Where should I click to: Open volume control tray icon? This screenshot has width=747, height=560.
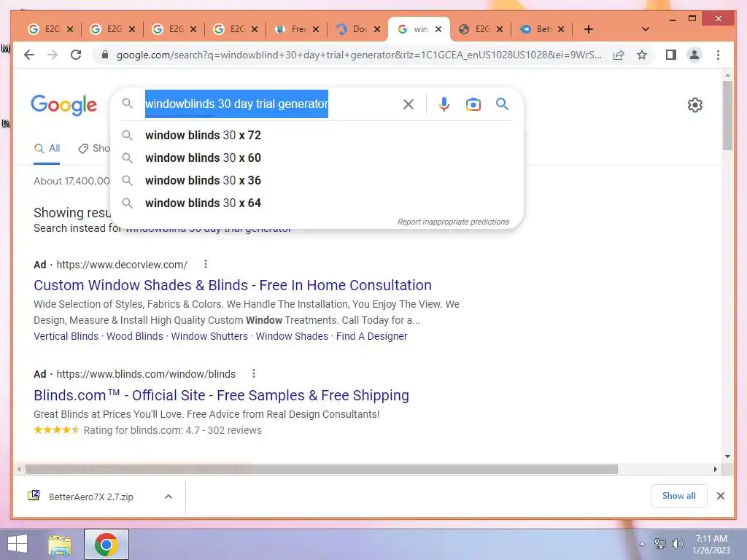point(677,544)
